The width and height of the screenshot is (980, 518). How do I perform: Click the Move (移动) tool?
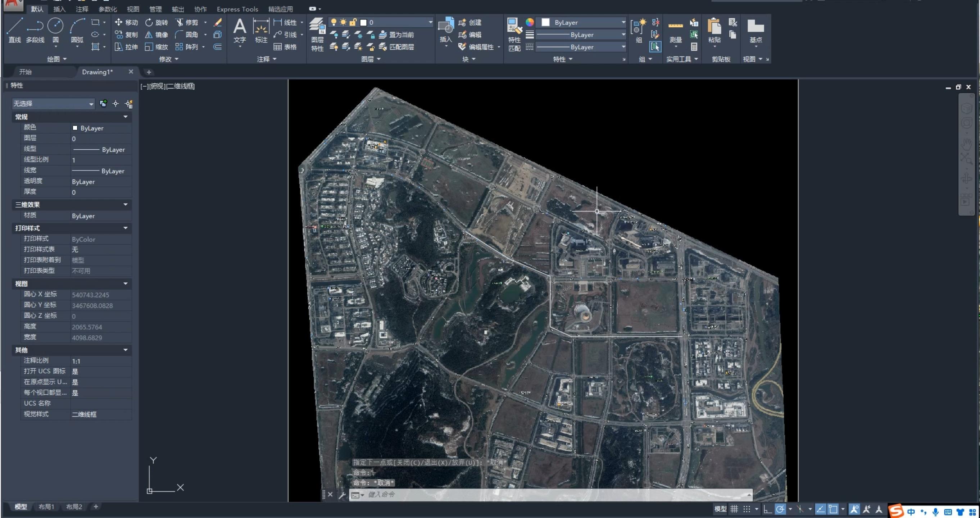126,22
